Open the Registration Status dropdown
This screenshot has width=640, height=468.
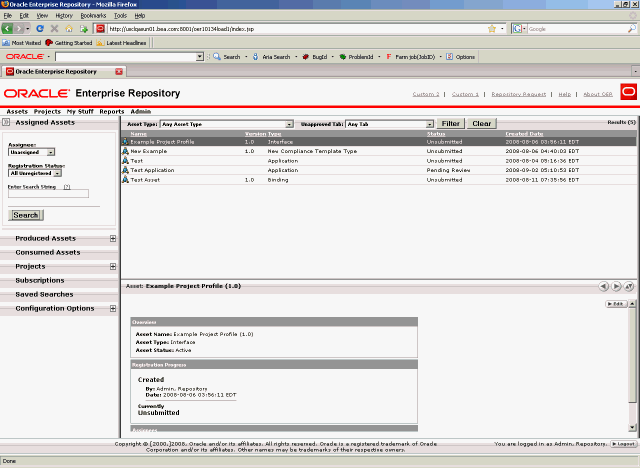pos(35,173)
